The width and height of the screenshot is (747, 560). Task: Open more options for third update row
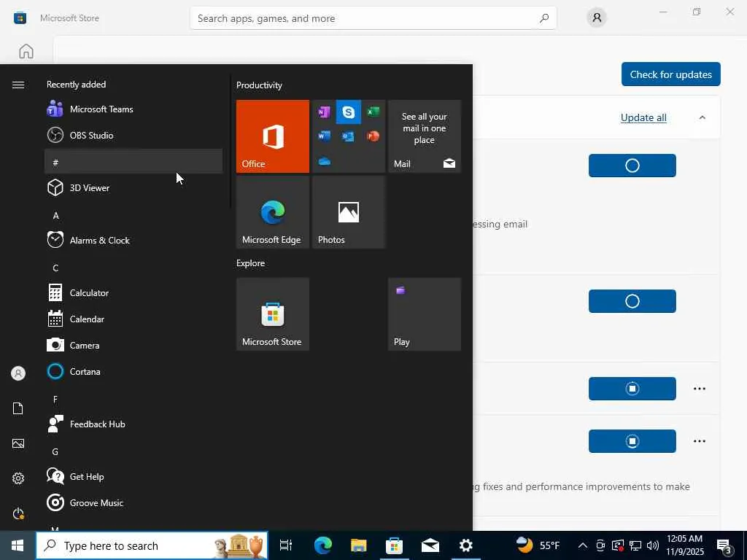[700, 389]
